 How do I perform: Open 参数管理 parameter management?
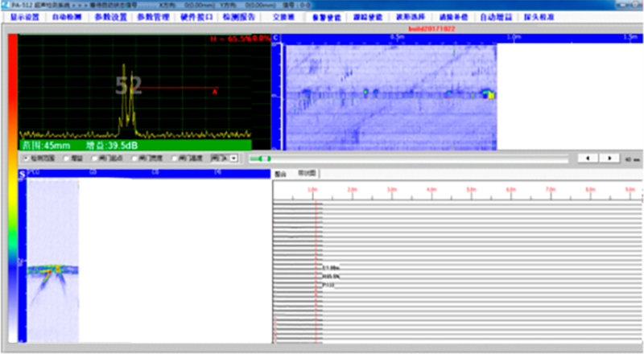point(153,16)
